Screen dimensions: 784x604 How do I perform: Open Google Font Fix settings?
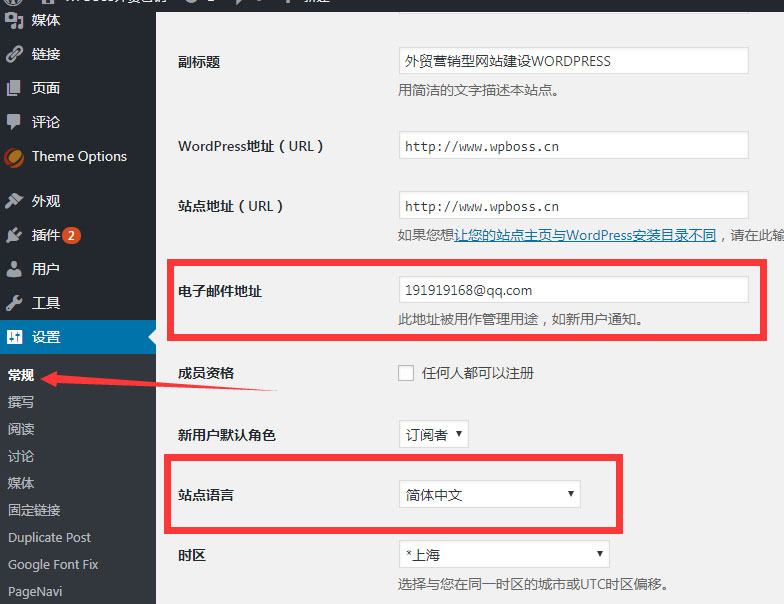coord(53,564)
